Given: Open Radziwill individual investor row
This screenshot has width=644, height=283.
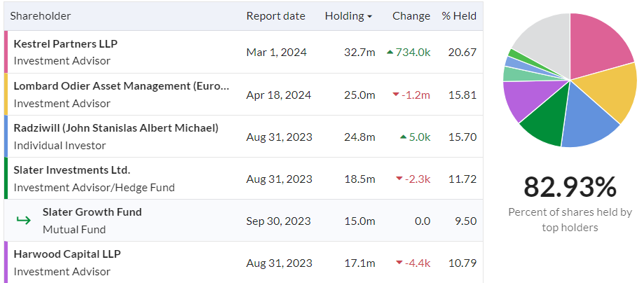Looking at the screenshot, I should 116,127.
